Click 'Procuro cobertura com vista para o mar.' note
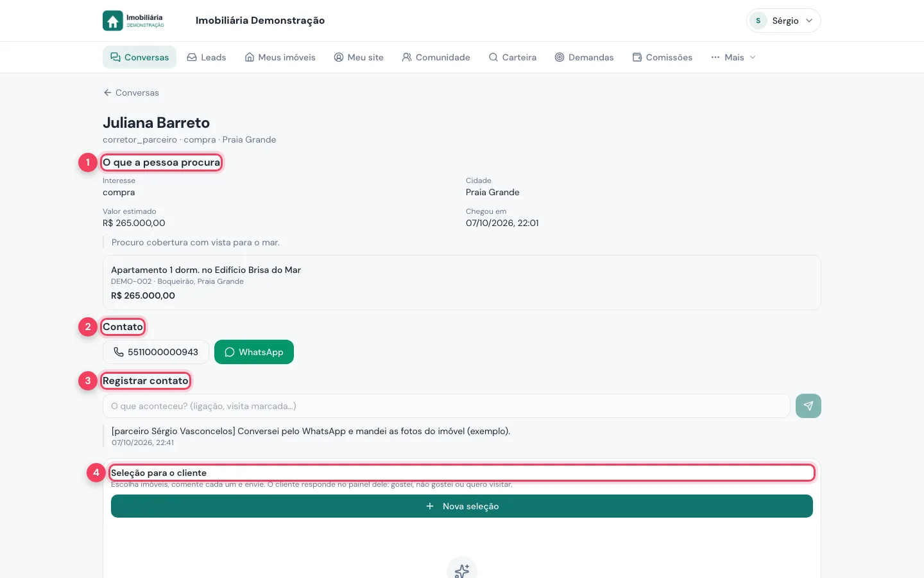The height and width of the screenshot is (578, 924). click(196, 242)
